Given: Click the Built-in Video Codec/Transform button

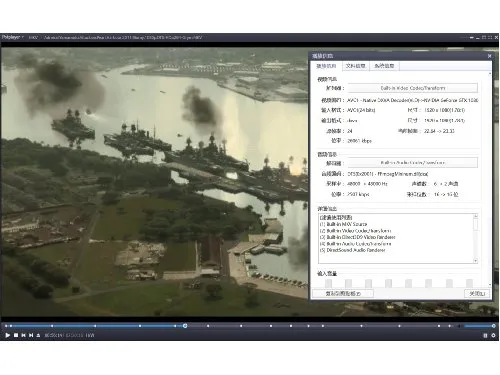Looking at the screenshot, I should click(413, 88).
